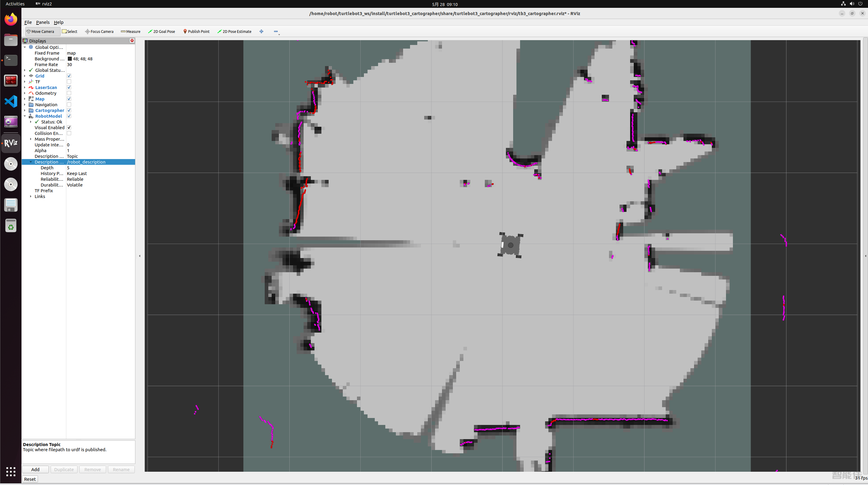The height and width of the screenshot is (485, 868).
Task: Enable Collision Enabled for RobotModel
Action: [69, 133]
